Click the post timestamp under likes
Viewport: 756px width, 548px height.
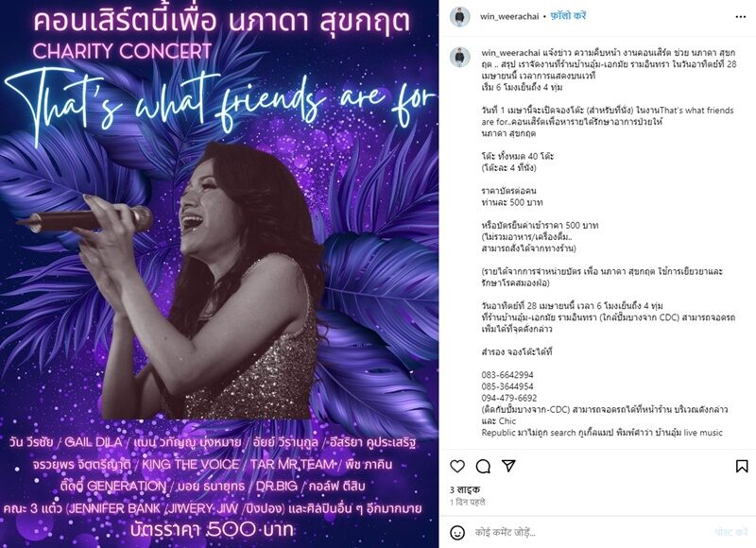467,503
